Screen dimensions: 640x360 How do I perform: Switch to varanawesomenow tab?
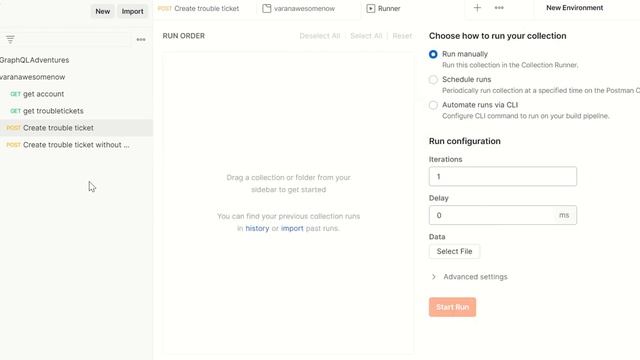tap(299, 9)
